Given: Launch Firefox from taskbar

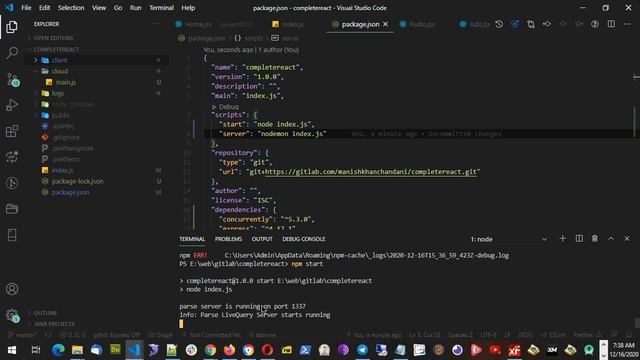Looking at the screenshot, I should pos(229,350).
